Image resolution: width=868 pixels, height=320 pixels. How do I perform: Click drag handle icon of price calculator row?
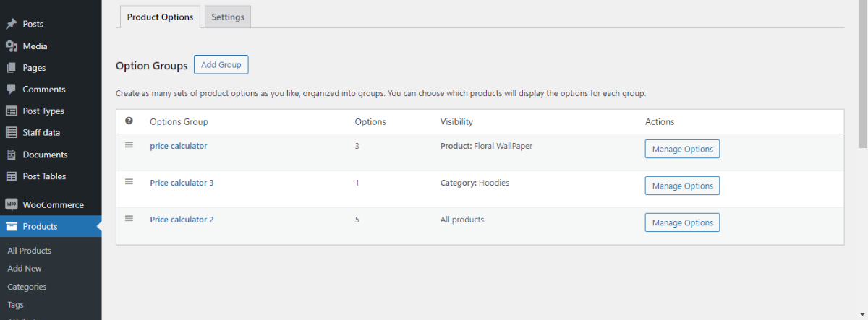(129, 144)
